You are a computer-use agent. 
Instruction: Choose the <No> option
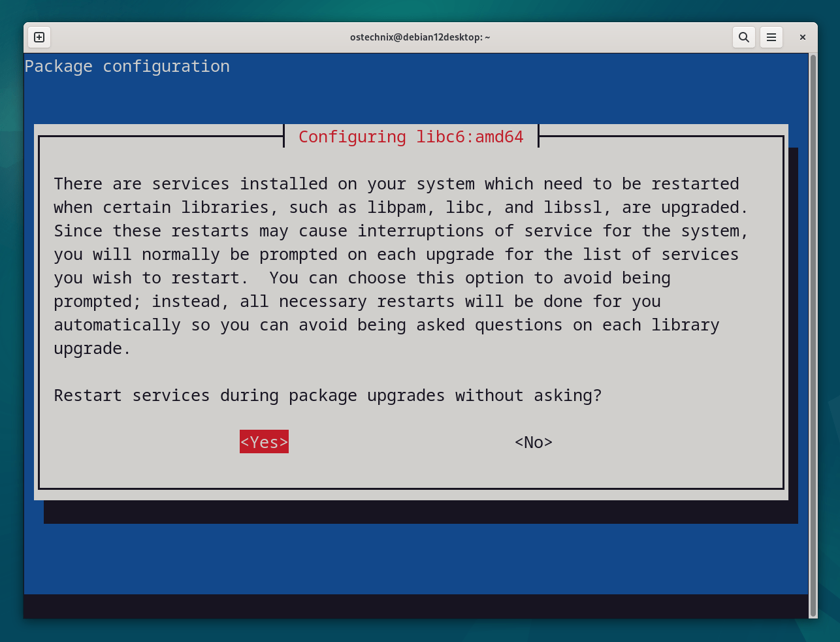coord(533,442)
